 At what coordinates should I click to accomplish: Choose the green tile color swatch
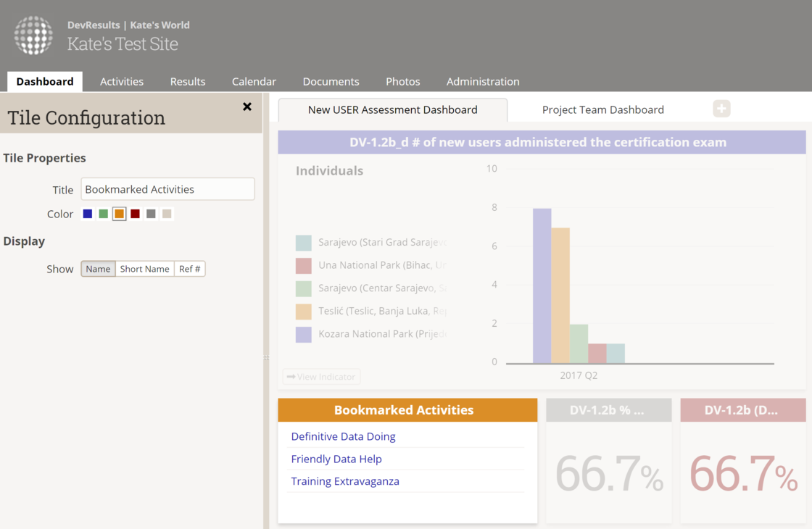coord(104,214)
